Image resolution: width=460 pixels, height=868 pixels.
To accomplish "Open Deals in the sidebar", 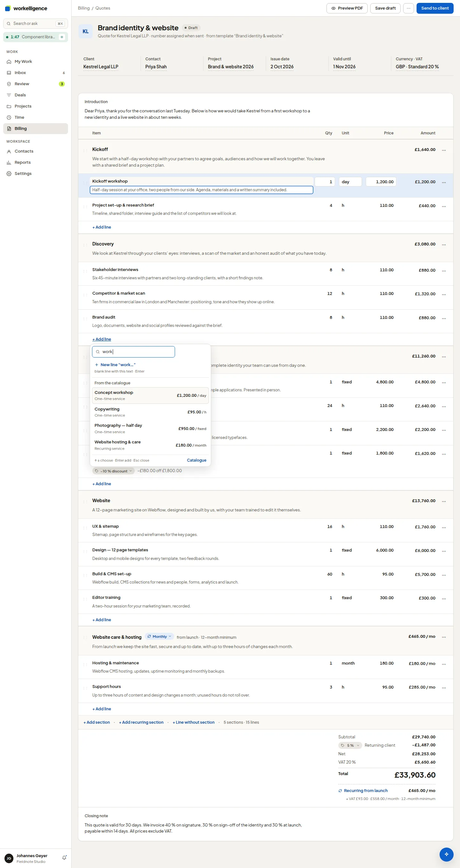I will click(x=35, y=95).
